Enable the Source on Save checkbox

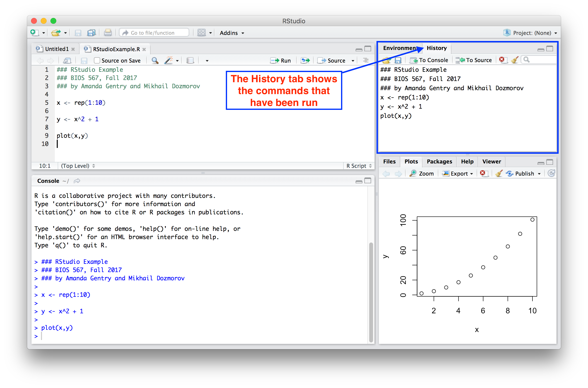click(97, 61)
